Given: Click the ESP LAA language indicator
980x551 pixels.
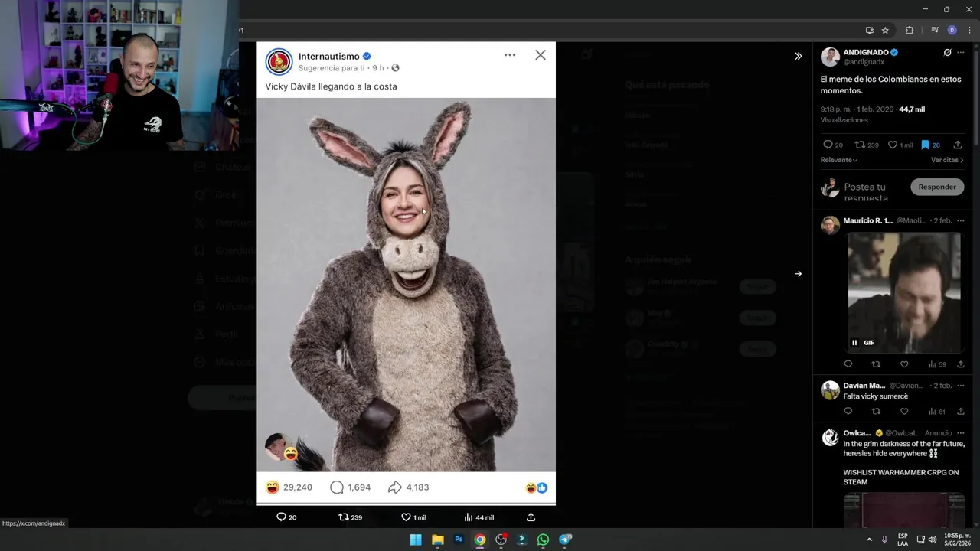Looking at the screenshot, I should click(x=903, y=540).
